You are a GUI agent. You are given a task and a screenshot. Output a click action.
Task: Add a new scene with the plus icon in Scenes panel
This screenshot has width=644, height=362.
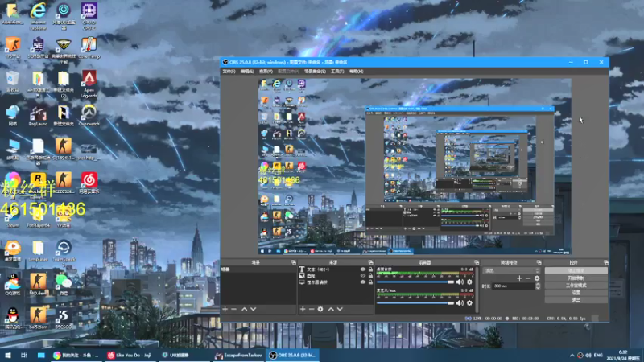point(225,309)
